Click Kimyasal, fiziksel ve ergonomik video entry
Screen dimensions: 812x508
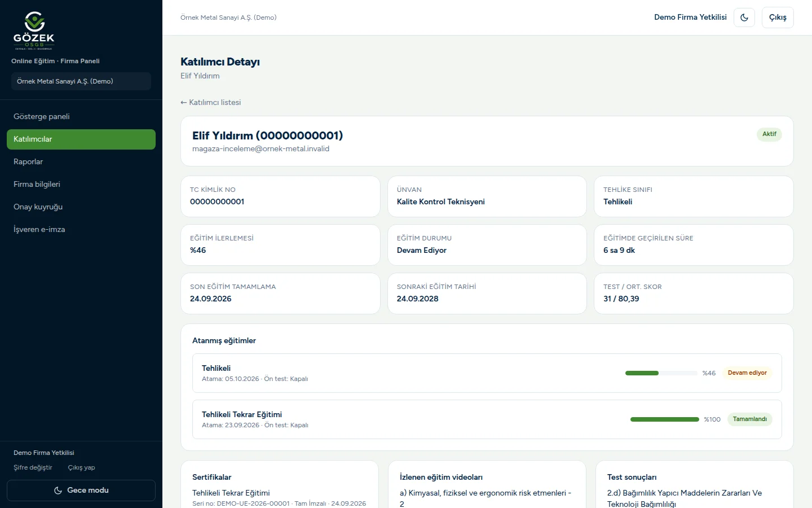pyautogui.click(x=486, y=498)
